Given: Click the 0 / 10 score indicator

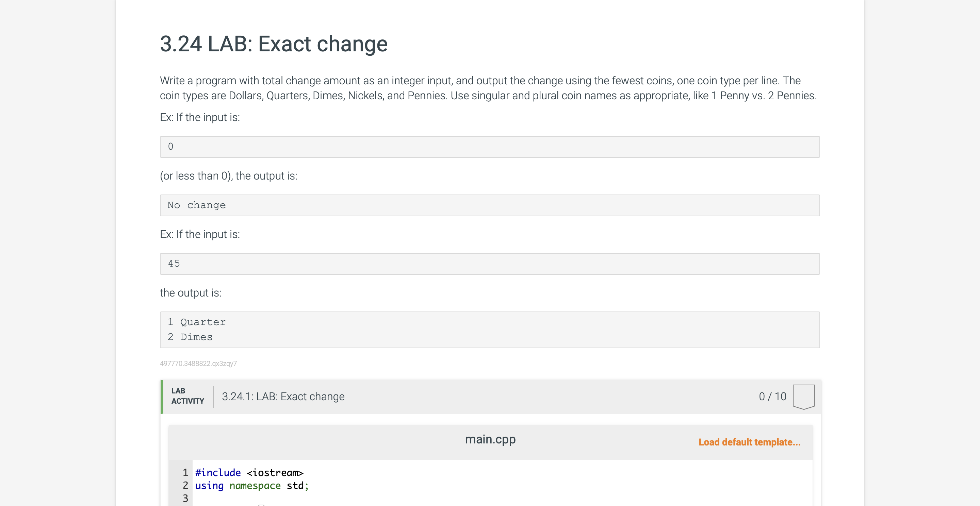Looking at the screenshot, I should click(772, 397).
